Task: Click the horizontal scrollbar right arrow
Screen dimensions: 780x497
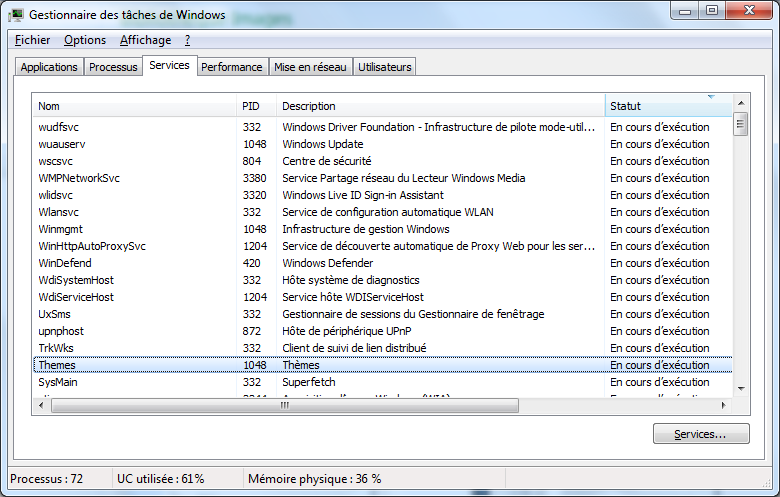Action: pos(725,405)
